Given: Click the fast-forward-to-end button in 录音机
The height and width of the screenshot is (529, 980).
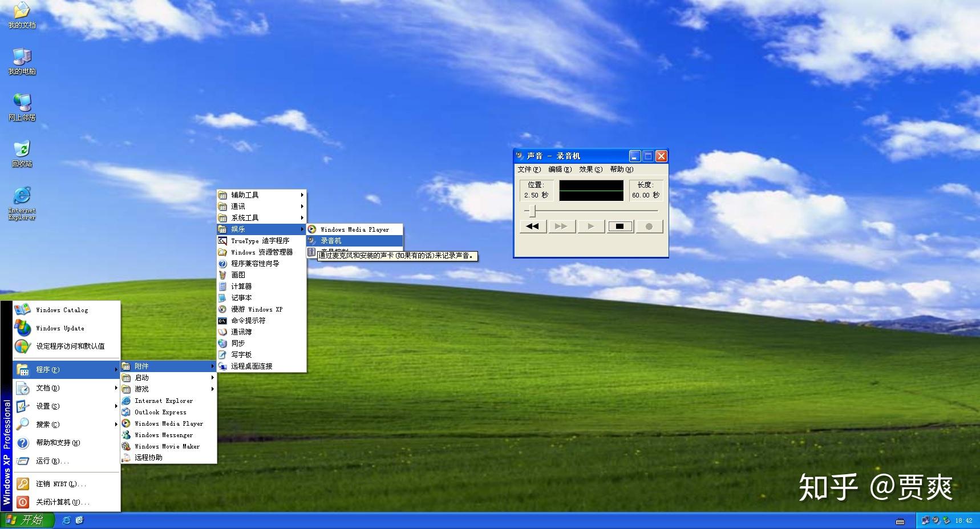Looking at the screenshot, I should (562, 227).
